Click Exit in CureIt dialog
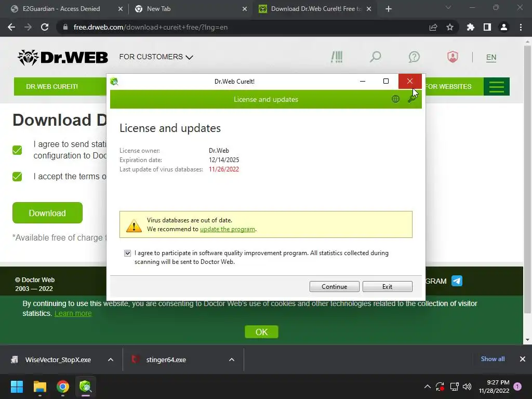Screen dimensions: 532x399 (387, 286)
